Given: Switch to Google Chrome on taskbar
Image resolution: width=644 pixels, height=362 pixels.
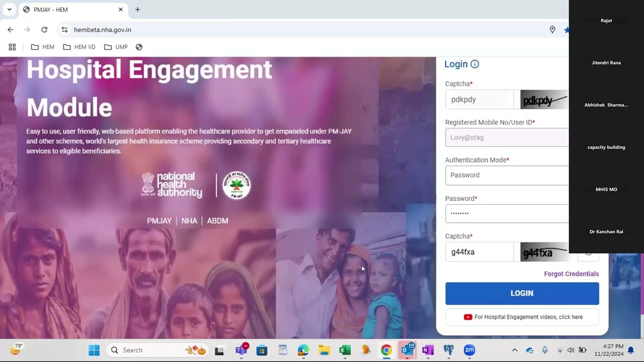Looking at the screenshot, I should click(x=386, y=350).
